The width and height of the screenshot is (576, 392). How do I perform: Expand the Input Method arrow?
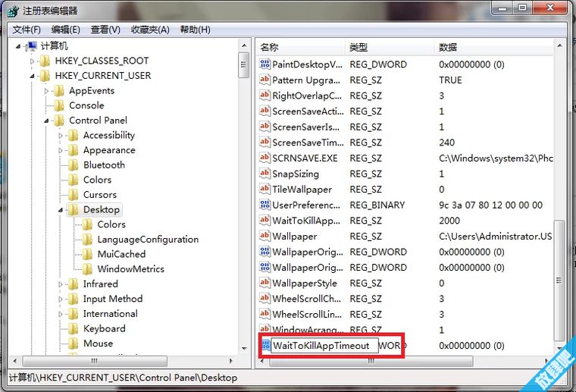tap(61, 299)
